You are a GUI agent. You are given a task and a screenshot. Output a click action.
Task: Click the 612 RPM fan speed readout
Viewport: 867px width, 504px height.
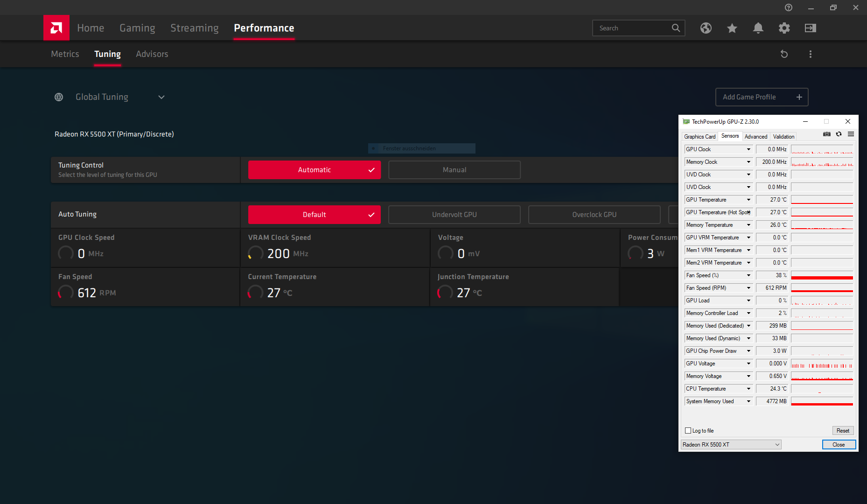pyautogui.click(x=97, y=293)
